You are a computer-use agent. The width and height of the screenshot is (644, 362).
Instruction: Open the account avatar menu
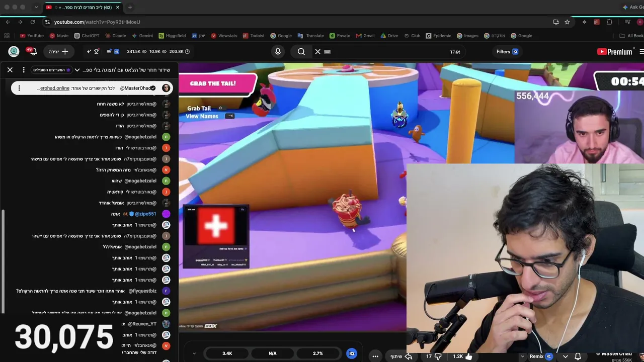point(14,51)
